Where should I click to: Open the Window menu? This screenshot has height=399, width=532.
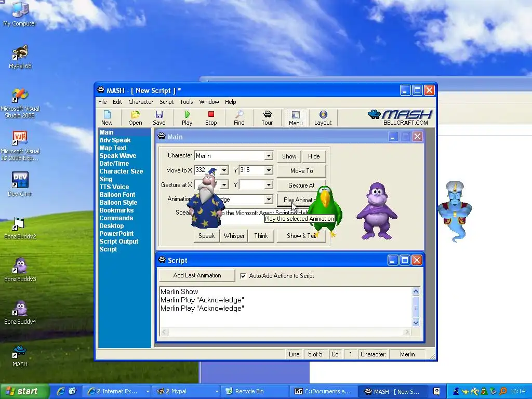[x=209, y=102]
